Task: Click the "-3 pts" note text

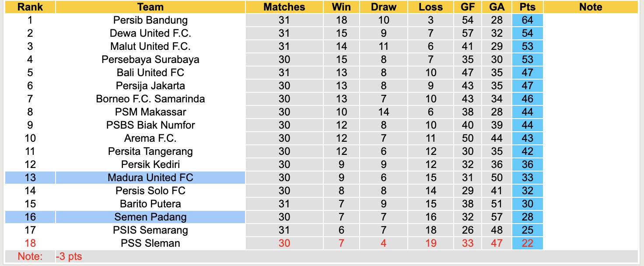Action: 69,257
